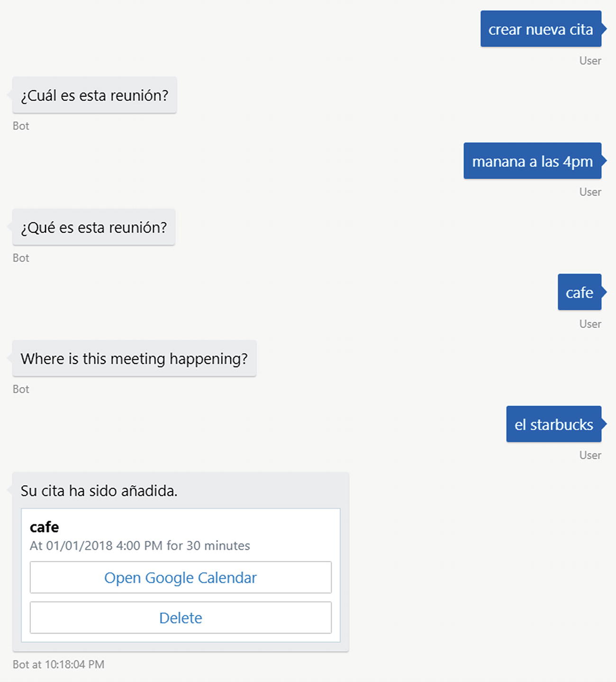The height and width of the screenshot is (682, 616).
Task: Click the bot message "¿Qué es esta reunión?"
Action: point(94,227)
